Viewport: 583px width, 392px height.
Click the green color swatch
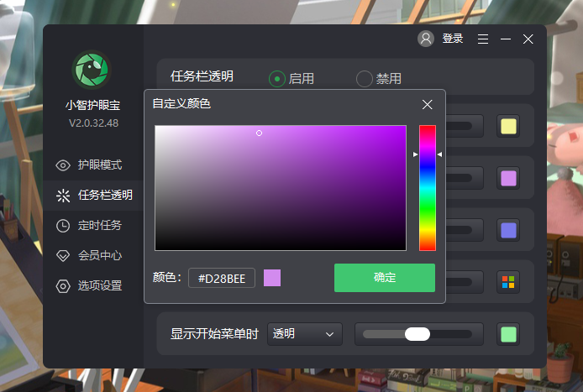tap(507, 333)
